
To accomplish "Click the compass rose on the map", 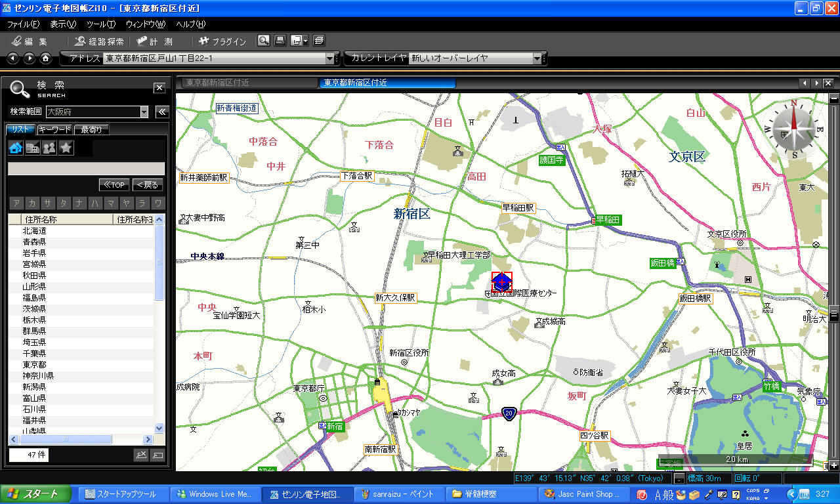I will [793, 128].
